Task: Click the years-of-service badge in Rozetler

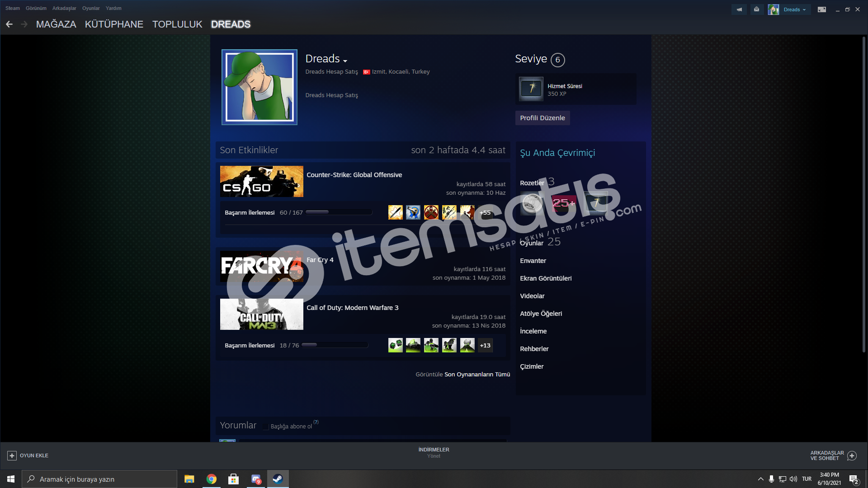Action: (596, 203)
